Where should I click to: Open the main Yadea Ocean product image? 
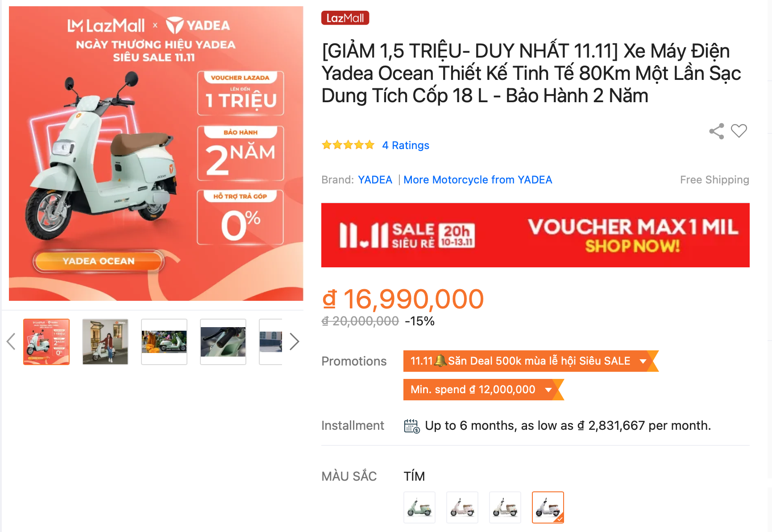156,154
